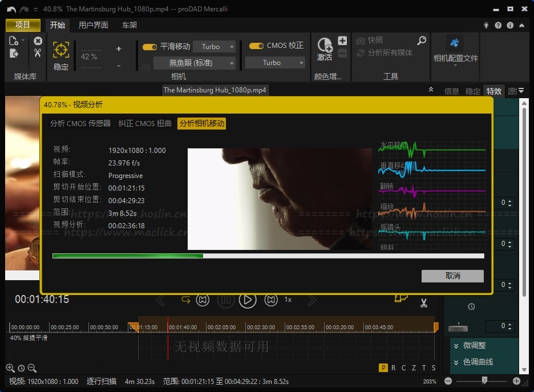Open the Turbo dropdown under CMOS 校正
Image resolution: width=534 pixels, height=392 pixels.
pyautogui.click(x=275, y=63)
